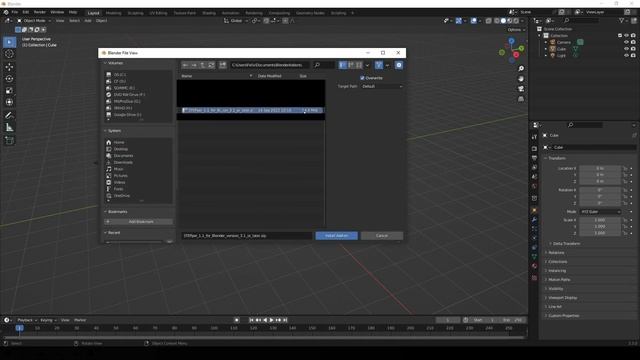Hide the Collection in viewport via eye icon
The height and width of the screenshot is (360, 640).
(626, 36)
